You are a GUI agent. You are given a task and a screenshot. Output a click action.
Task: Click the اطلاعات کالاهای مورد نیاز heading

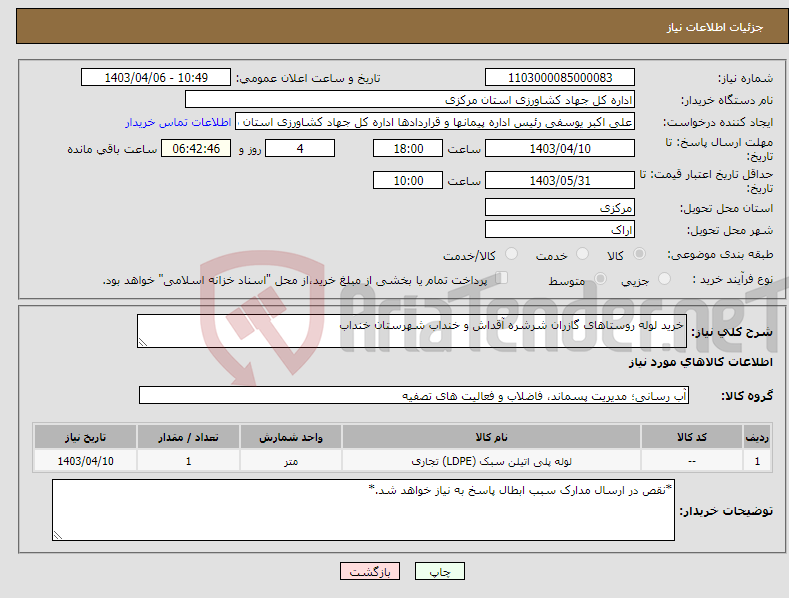pyautogui.click(x=700, y=362)
